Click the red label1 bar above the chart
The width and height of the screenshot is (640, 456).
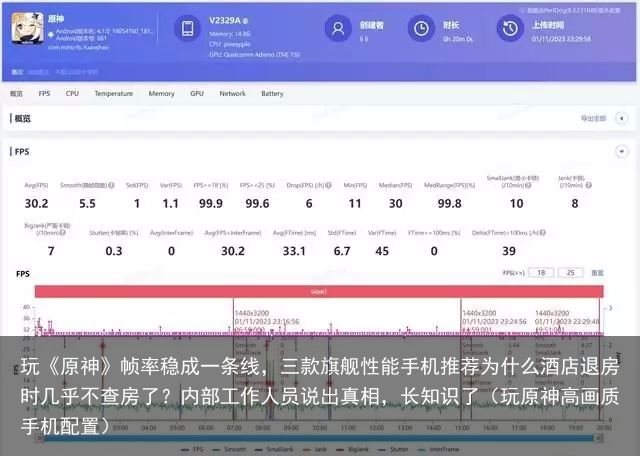(319, 291)
